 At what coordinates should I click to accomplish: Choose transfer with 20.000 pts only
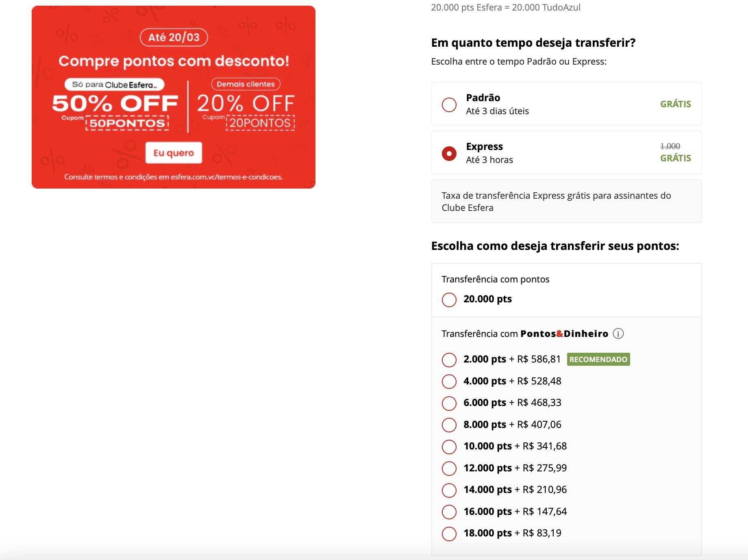coord(449,300)
